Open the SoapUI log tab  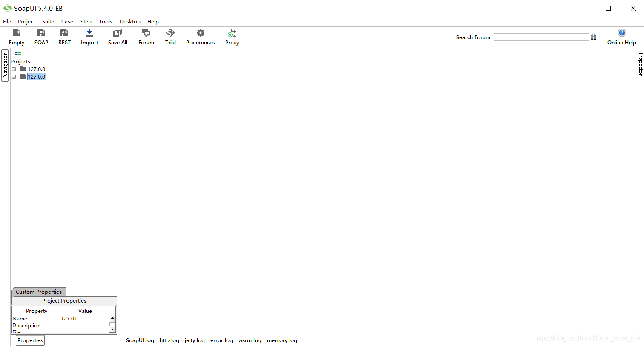pos(140,340)
